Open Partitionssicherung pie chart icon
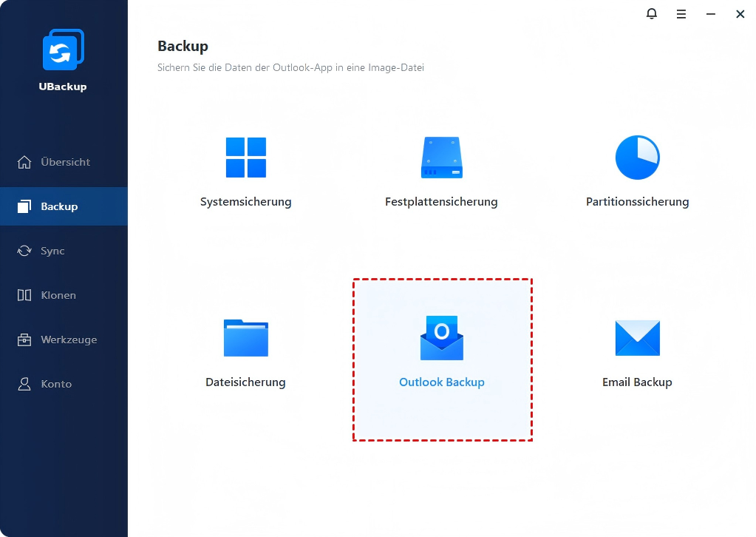 point(637,158)
